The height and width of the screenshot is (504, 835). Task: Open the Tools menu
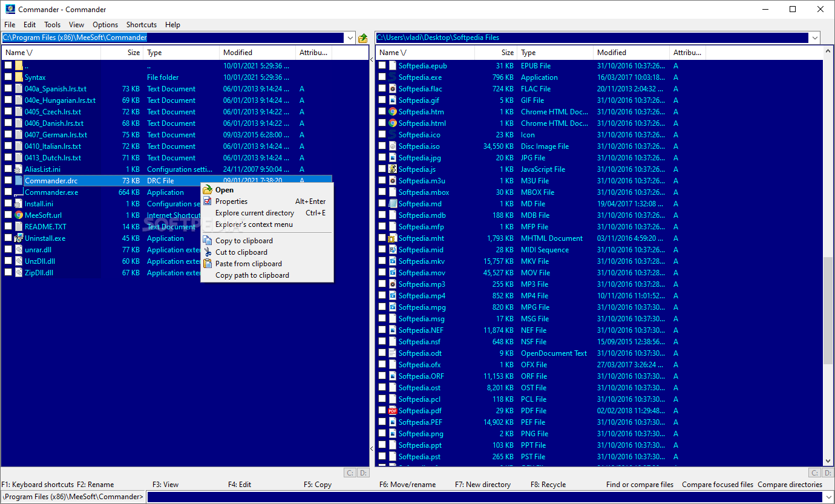[52, 25]
